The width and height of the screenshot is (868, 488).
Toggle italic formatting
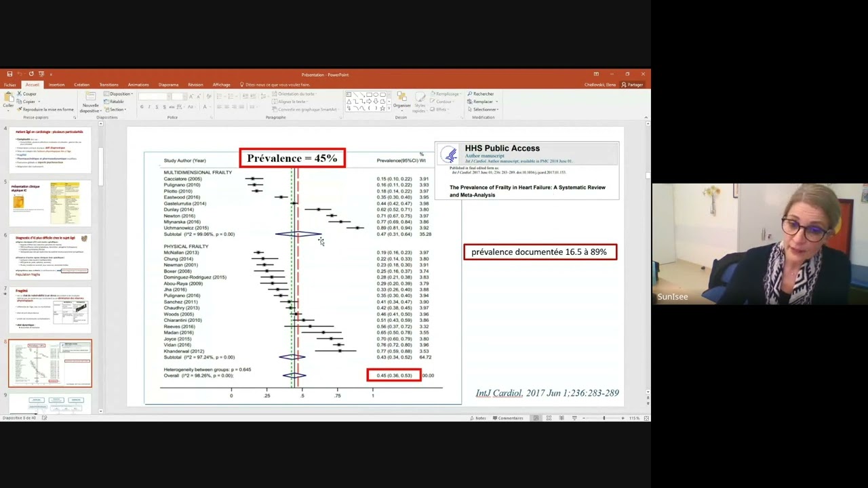[x=149, y=106]
